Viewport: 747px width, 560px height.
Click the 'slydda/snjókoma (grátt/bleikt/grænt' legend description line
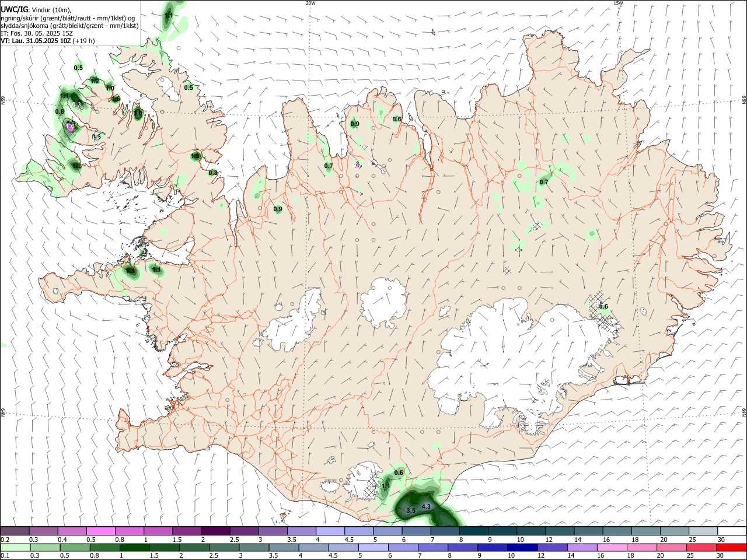tap(69, 26)
